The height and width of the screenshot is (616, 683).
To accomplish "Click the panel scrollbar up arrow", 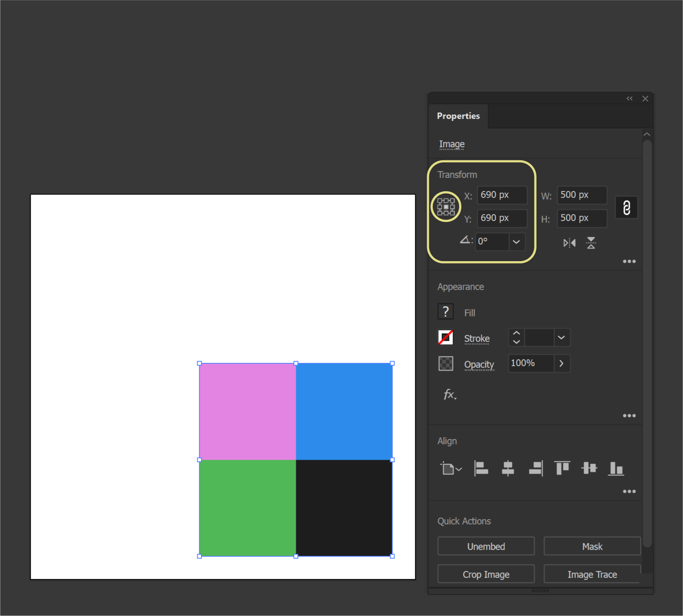I will coord(647,134).
